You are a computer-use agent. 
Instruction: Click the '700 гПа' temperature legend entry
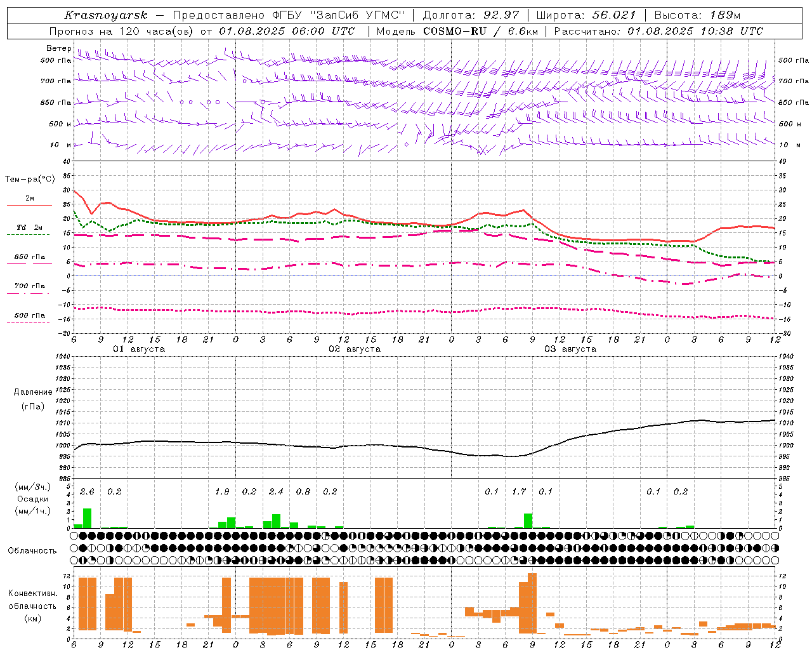[30, 286]
